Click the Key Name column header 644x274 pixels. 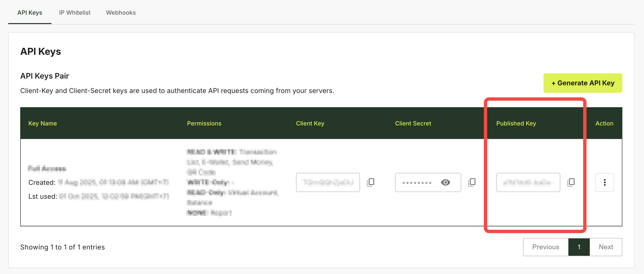point(43,123)
